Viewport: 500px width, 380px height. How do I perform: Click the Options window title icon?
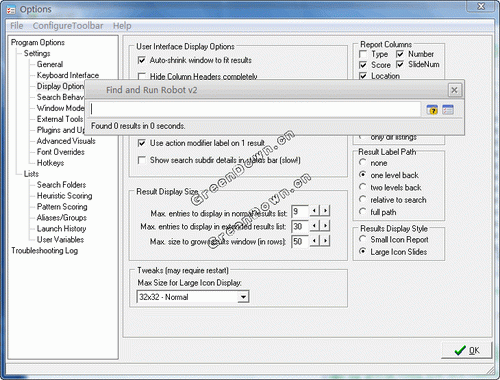click(11, 10)
